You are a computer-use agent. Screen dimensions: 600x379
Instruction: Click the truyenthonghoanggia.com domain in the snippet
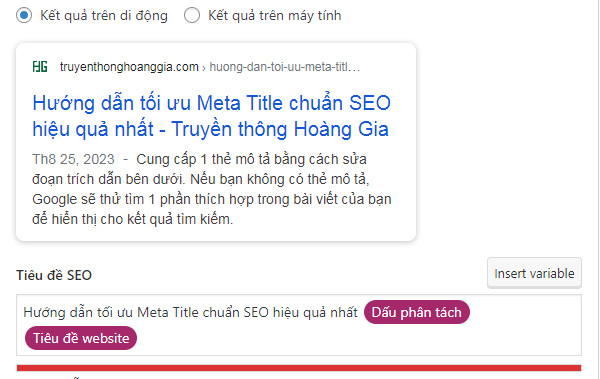pos(129,67)
